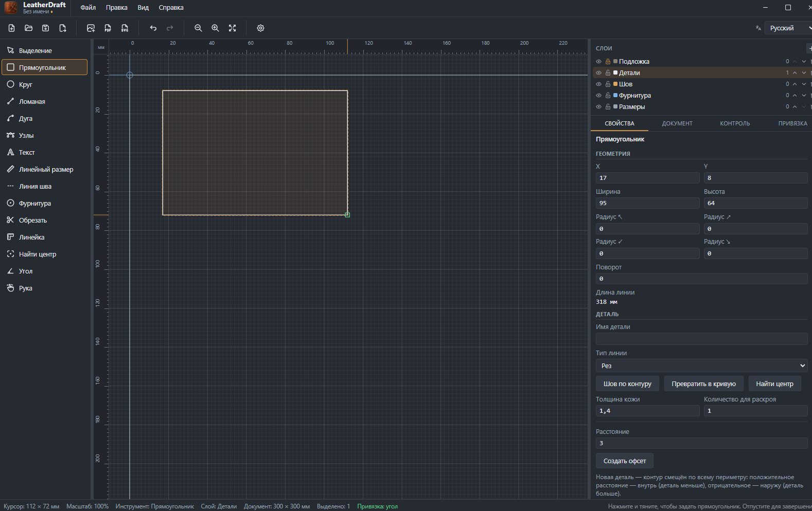This screenshot has height=511, width=812.
Task: Move the Детали layer down
Action: [804, 73]
